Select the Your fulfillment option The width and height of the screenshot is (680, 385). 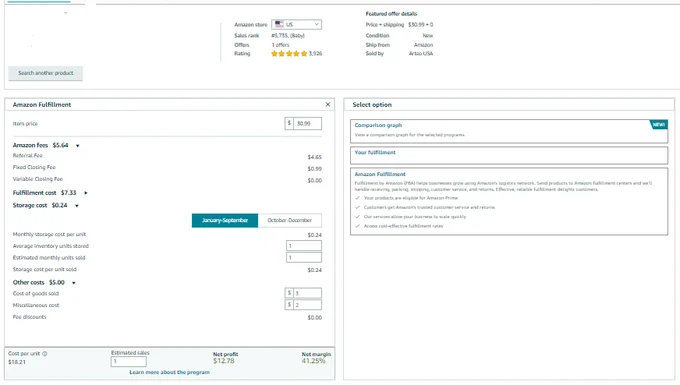tap(509, 155)
